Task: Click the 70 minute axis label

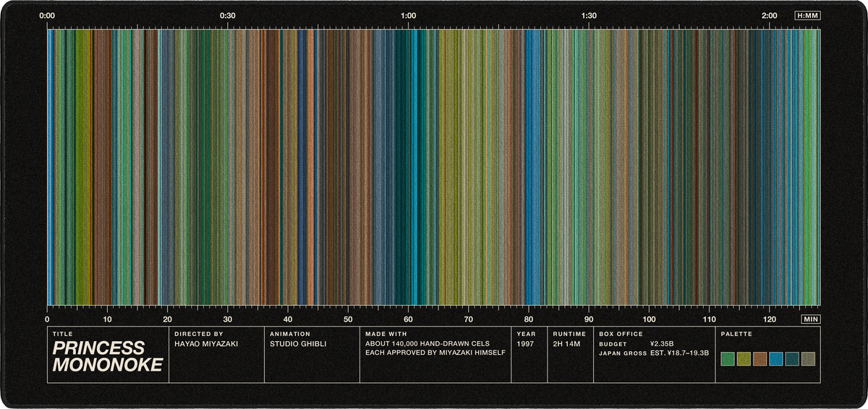Action: (x=468, y=319)
